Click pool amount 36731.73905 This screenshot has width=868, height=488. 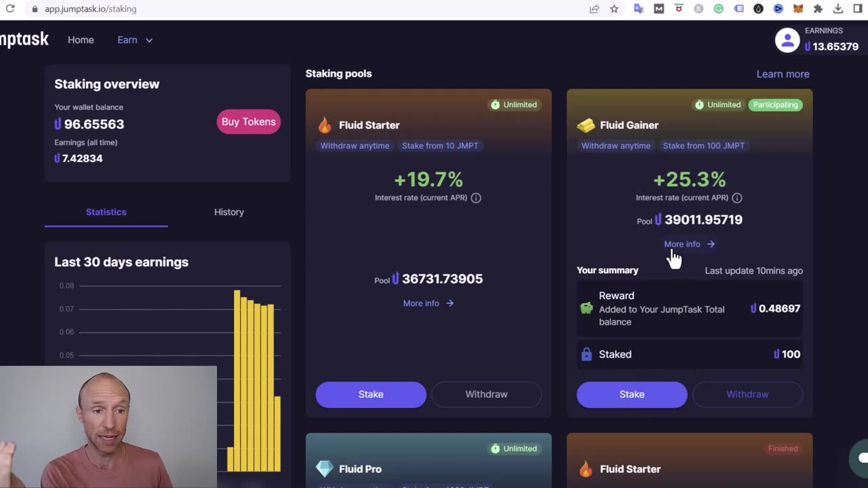[x=437, y=279]
